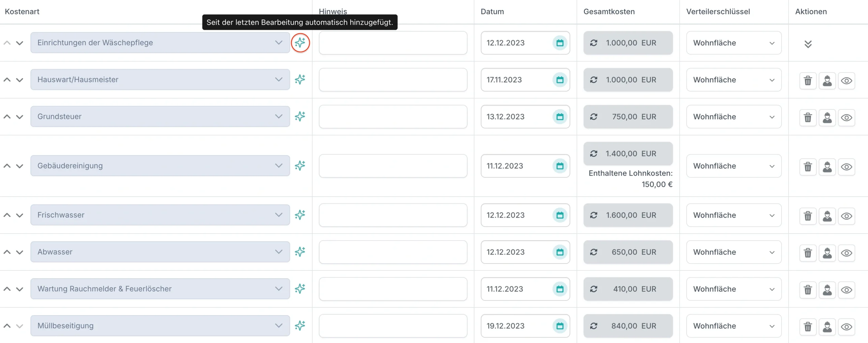The image size is (868, 343).
Task: Toggle visibility eye for Wartung Rauchmelder & Feuerlöscher
Action: (x=847, y=290)
